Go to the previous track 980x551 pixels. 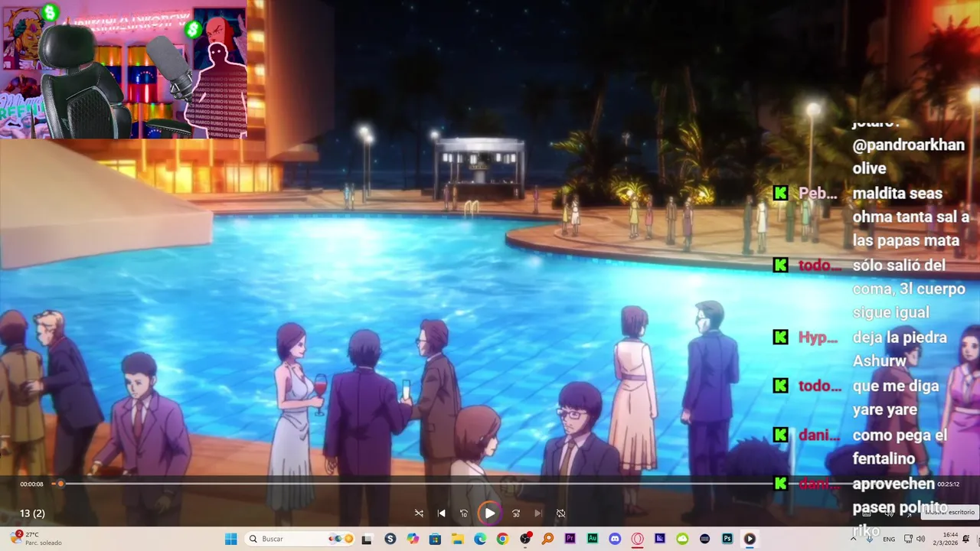pyautogui.click(x=441, y=514)
